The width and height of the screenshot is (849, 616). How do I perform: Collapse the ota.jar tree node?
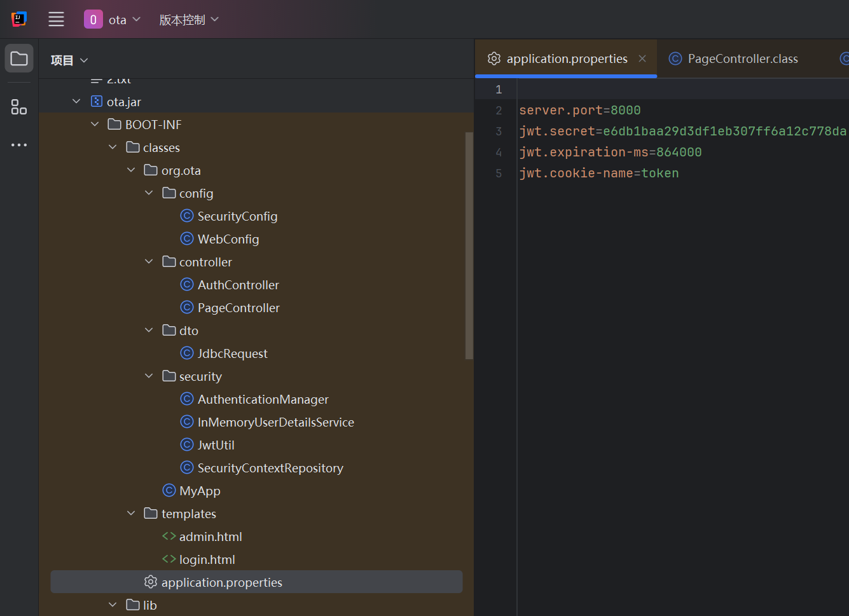coord(76,102)
